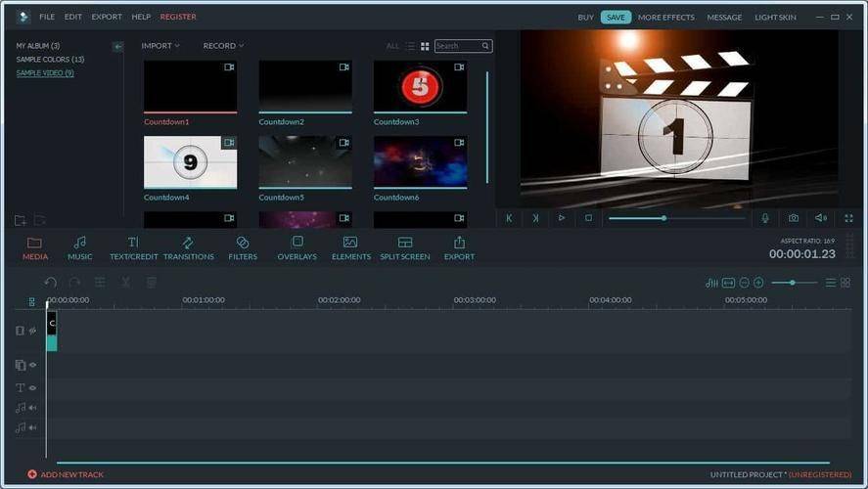The image size is (868, 489).
Task: Click the undo arrow in timeline toolbar
Action: pyautogui.click(x=50, y=283)
